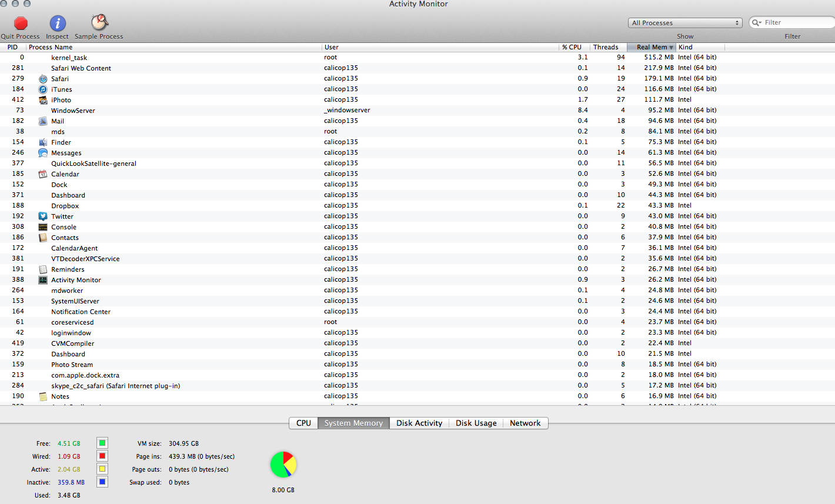Viewport: 835px width, 504px height.
Task: Click the magnifier icon in Filter field
Action: click(757, 22)
